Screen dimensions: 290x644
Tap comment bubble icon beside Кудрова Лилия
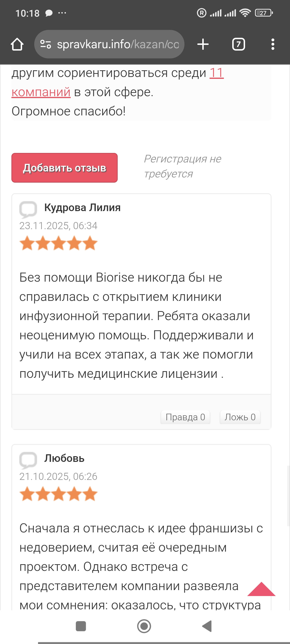click(x=28, y=209)
